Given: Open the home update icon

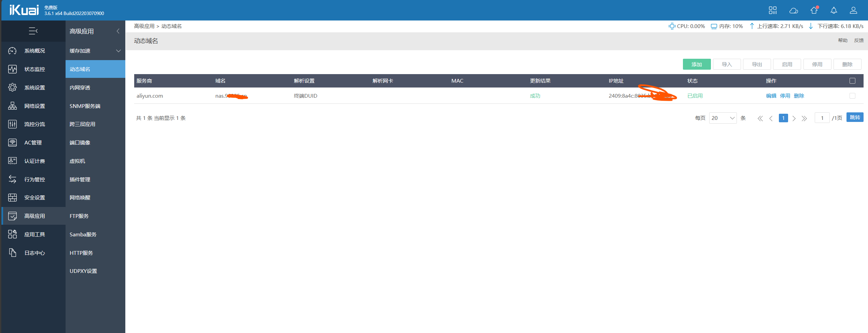Looking at the screenshot, I should (814, 10).
